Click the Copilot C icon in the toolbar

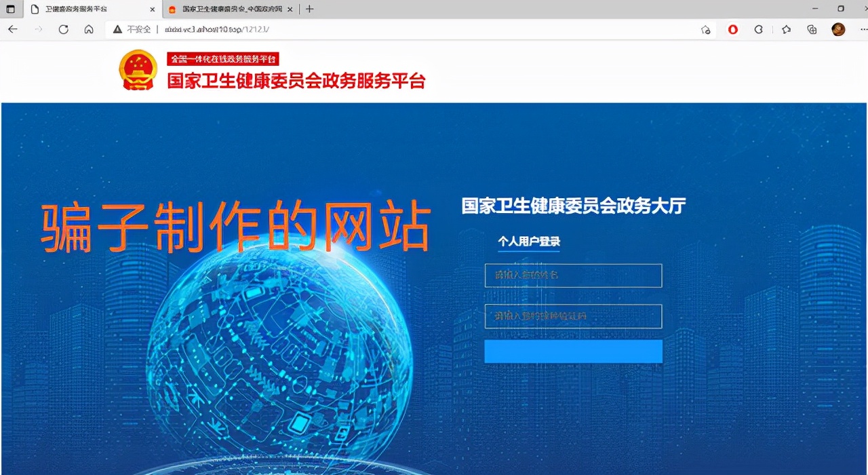pos(758,30)
